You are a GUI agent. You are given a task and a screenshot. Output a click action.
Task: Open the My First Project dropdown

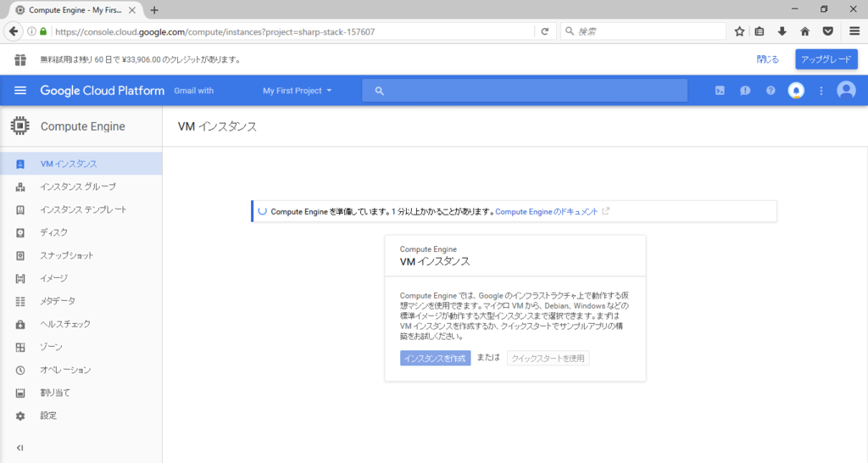point(298,90)
